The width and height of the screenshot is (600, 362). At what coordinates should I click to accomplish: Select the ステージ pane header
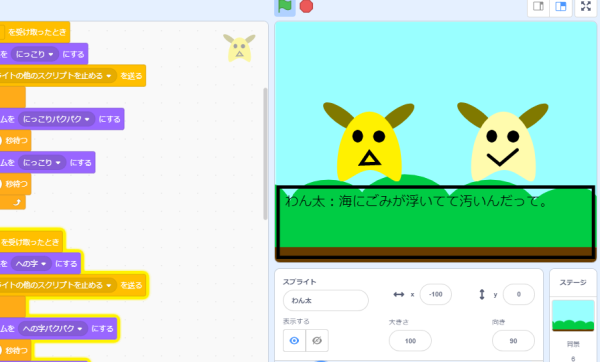573,282
